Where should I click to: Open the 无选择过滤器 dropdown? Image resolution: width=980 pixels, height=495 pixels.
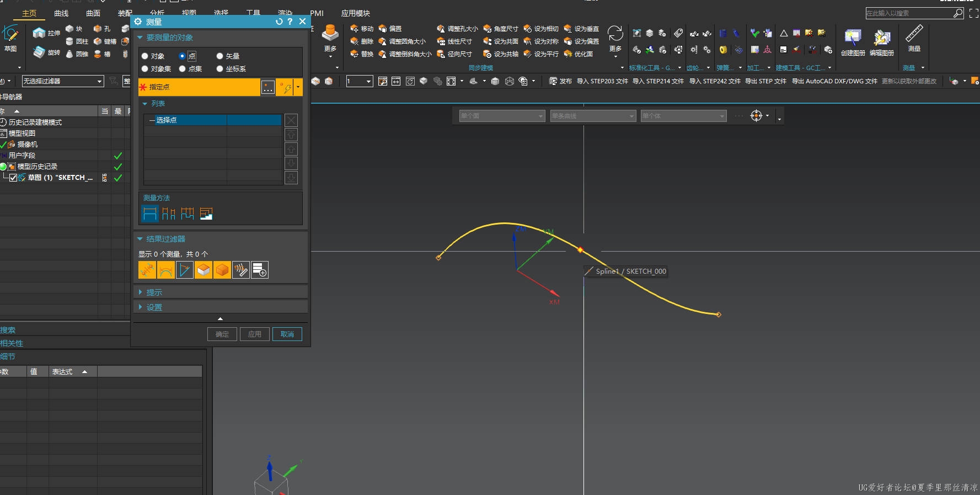pos(63,81)
